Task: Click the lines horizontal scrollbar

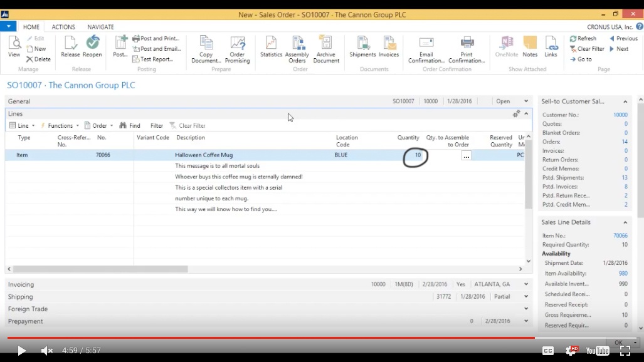Action: click(x=100, y=269)
